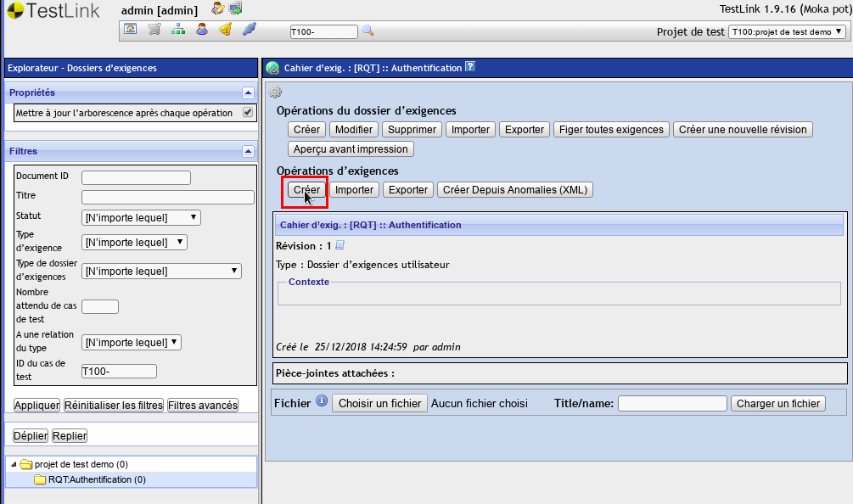This screenshot has width=853, height=504.
Task: Toggle 'Mettre à jour l'arborescence' checkbox
Action: tap(250, 112)
